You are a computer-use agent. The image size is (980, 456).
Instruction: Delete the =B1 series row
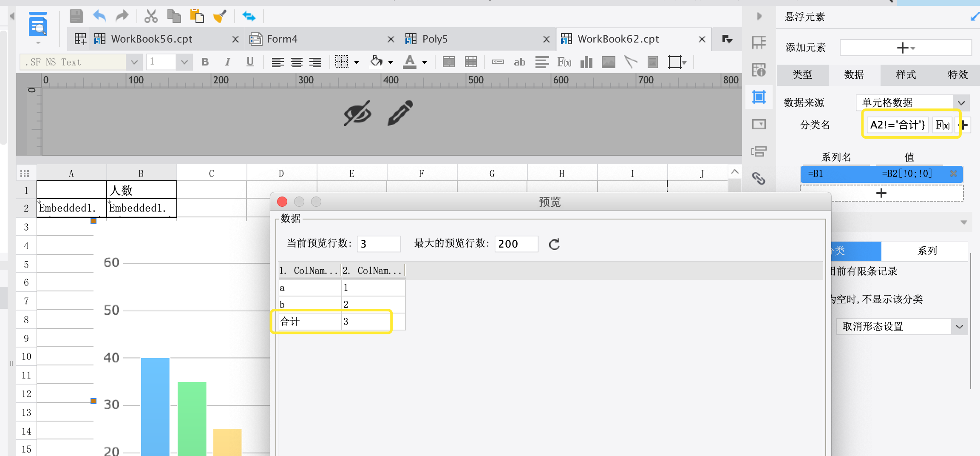point(954,174)
